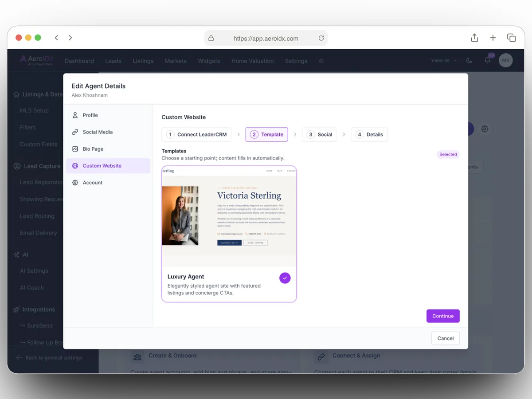This screenshot has width=532, height=399.
Task: Click the lock icon in address bar
Action: 211,39
